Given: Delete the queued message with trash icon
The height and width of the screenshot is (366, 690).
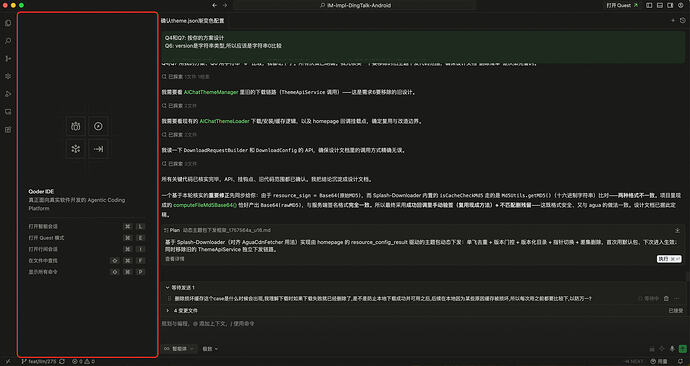Looking at the screenshot, I should click(x=666, y=298).
